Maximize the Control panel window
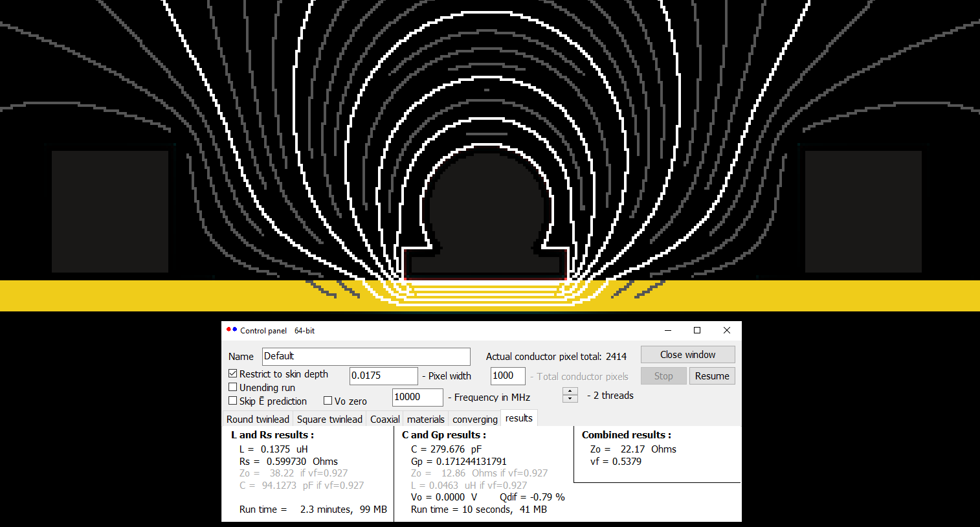This screenshot has width=980, height=527. (697, 330)
